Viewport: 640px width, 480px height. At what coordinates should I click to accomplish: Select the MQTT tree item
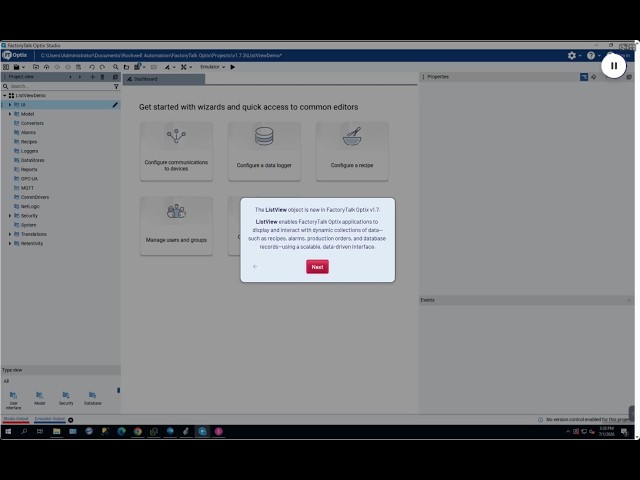[x=27, y=188]
